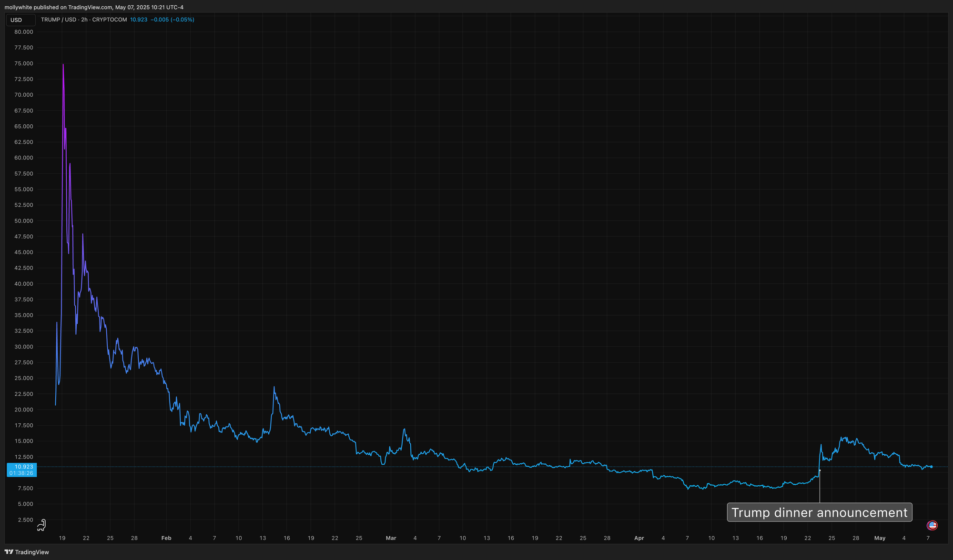Click the 50.000 price axis label
Image resolution: width=953 pixels, height=560 pixels.
pyautogui.click(x=24, y=221)
